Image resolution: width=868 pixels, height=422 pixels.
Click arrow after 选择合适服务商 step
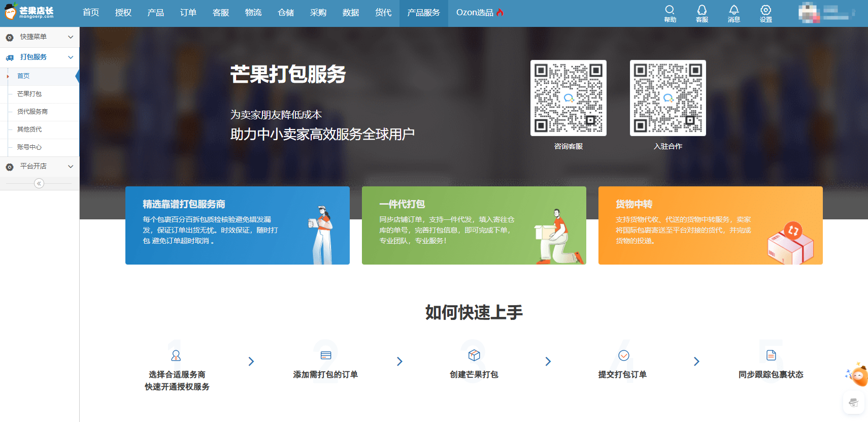coord(251,362)
